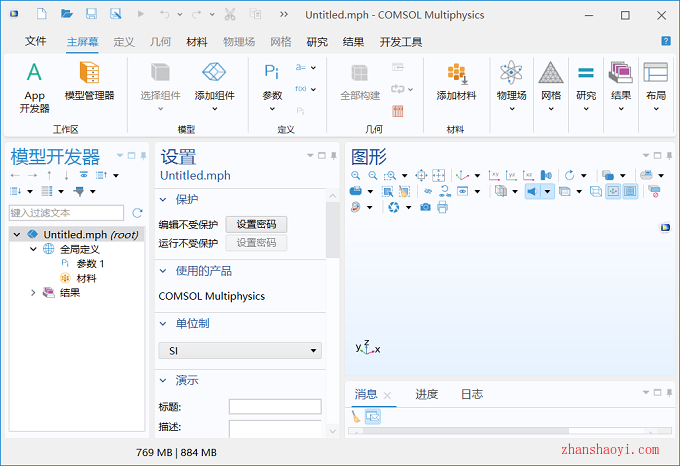Viewport: 680px width, 466px height.
Task: Click the camera snapshot icon in 图形
Action: click(425, 208)
